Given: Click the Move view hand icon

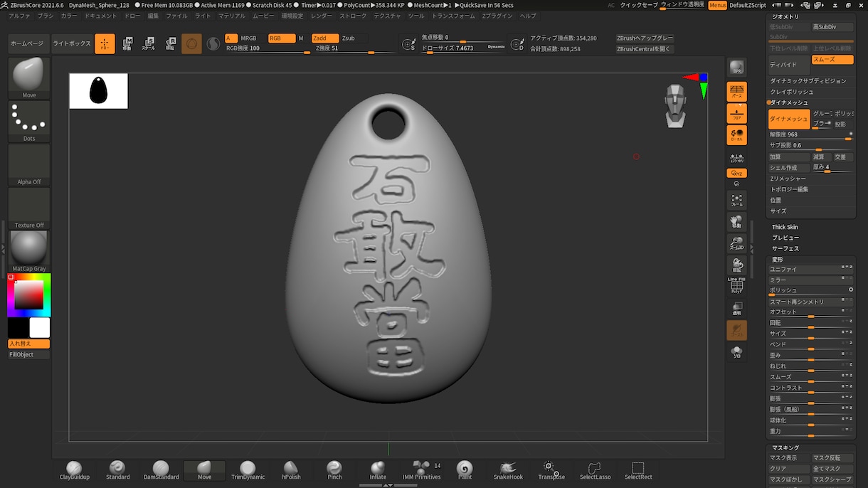Looking at the screenshot, I should click(736, 222).
